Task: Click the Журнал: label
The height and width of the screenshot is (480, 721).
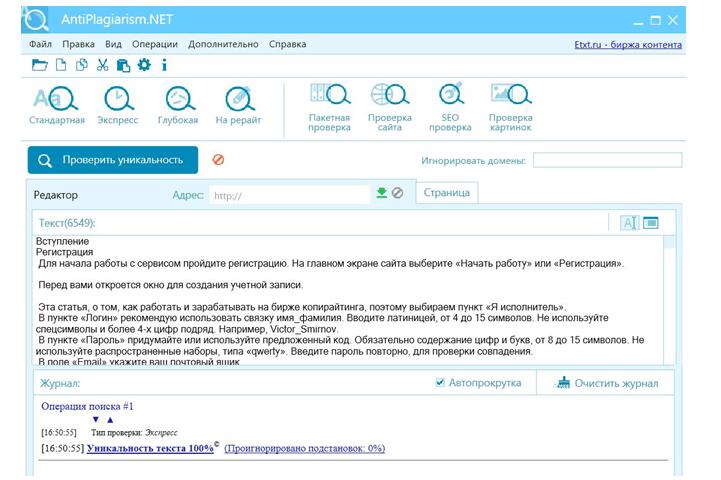Action: pos(60,383)
